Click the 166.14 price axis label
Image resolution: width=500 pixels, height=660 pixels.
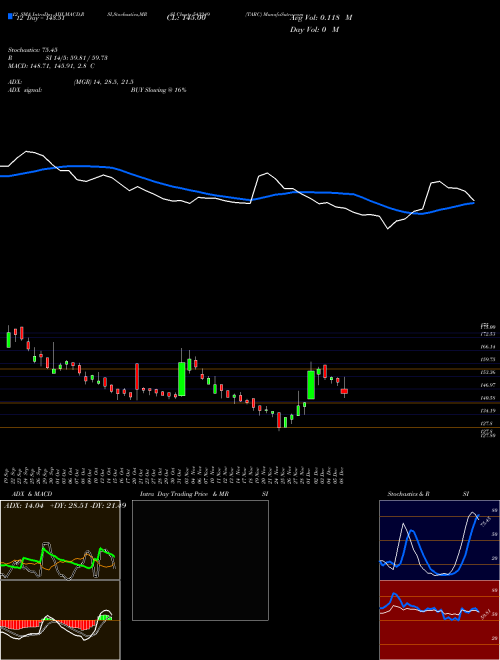click(x=488, y=347)
